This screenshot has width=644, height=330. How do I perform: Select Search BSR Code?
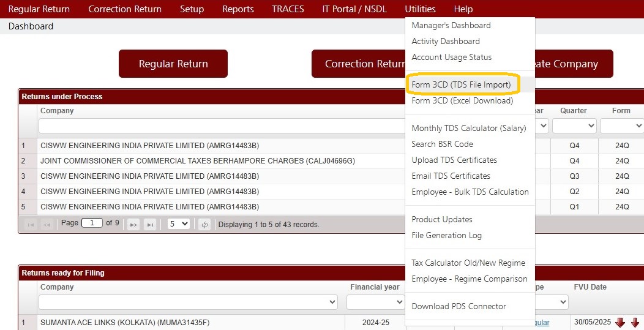(443, 144)
